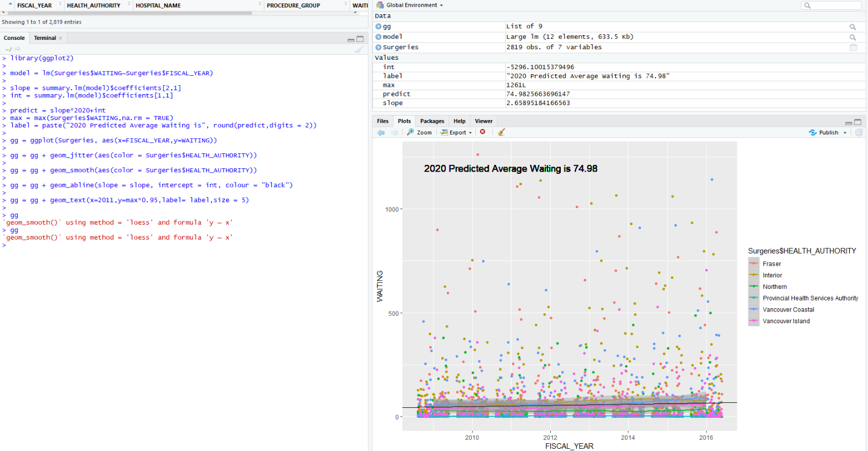Expand the gg object in Environment
This screenshot has width=868, height=451.
point(379,27)
